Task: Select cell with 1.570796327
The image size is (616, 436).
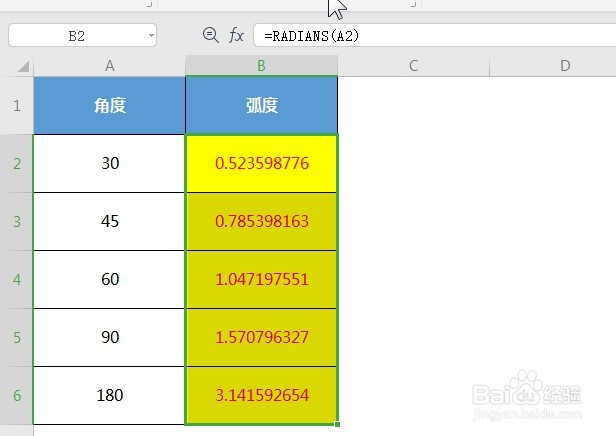Action: (261, 337)
